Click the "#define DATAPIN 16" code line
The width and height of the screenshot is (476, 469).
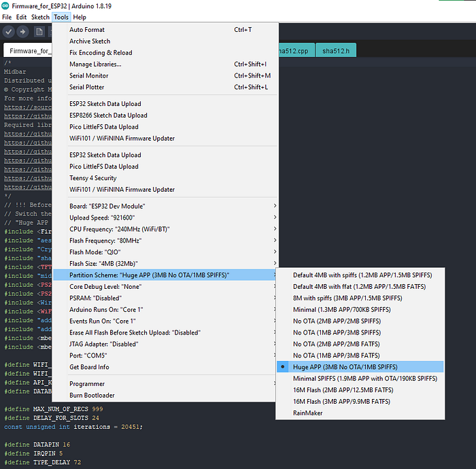[x=37, y=445]
